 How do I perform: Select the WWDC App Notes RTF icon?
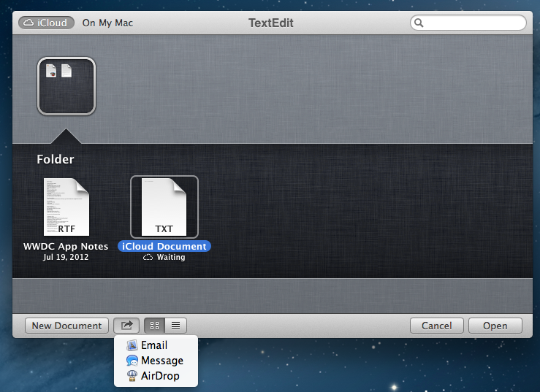66,207
